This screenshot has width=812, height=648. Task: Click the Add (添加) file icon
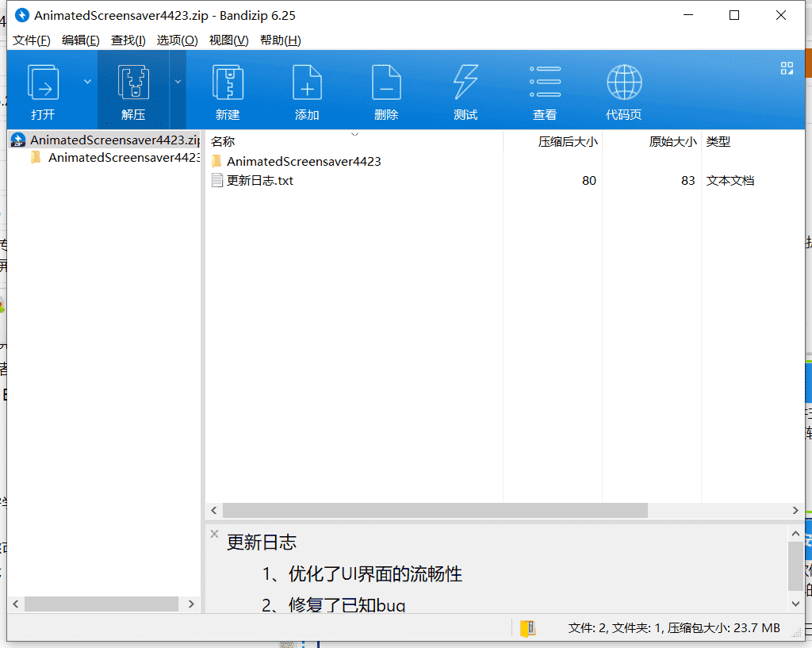tap(307, 82)
